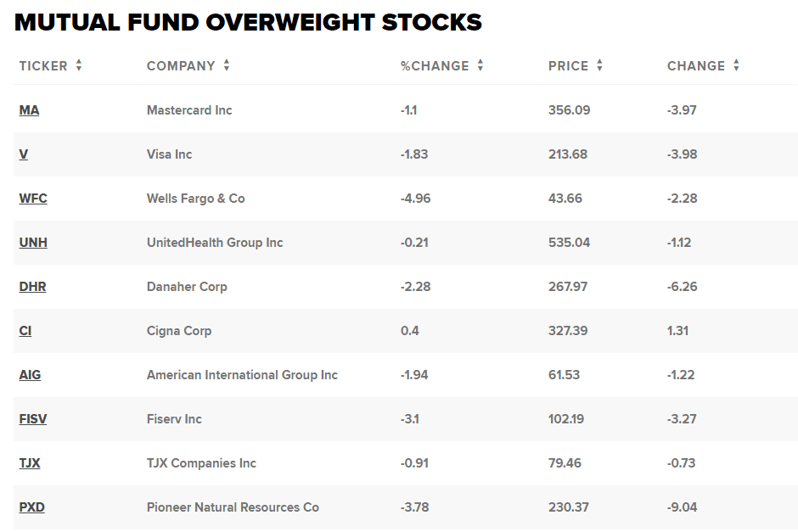Screen dimensions: 798x532
Task: Open the CI ticker link
Action: pyautogui.click(x=25, y=331)
